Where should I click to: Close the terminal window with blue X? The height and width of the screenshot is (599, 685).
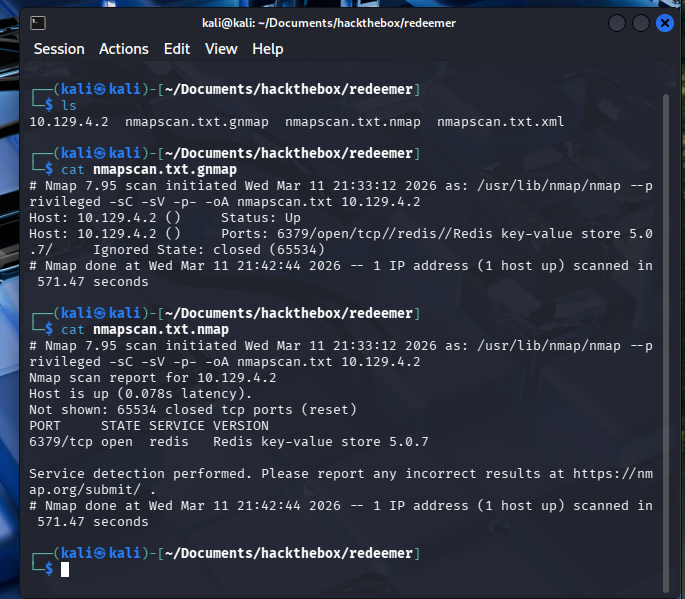(x=664, y=23)
